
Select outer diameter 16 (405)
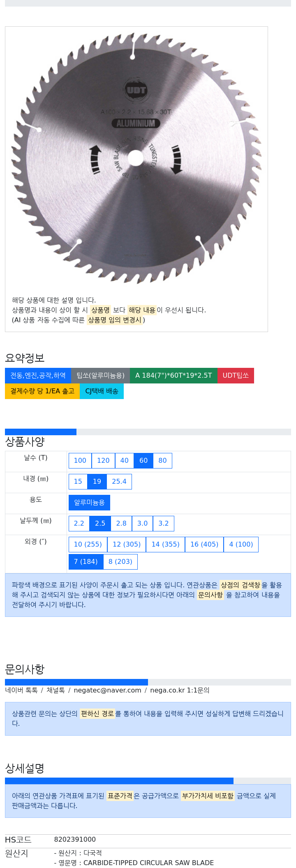204,544
